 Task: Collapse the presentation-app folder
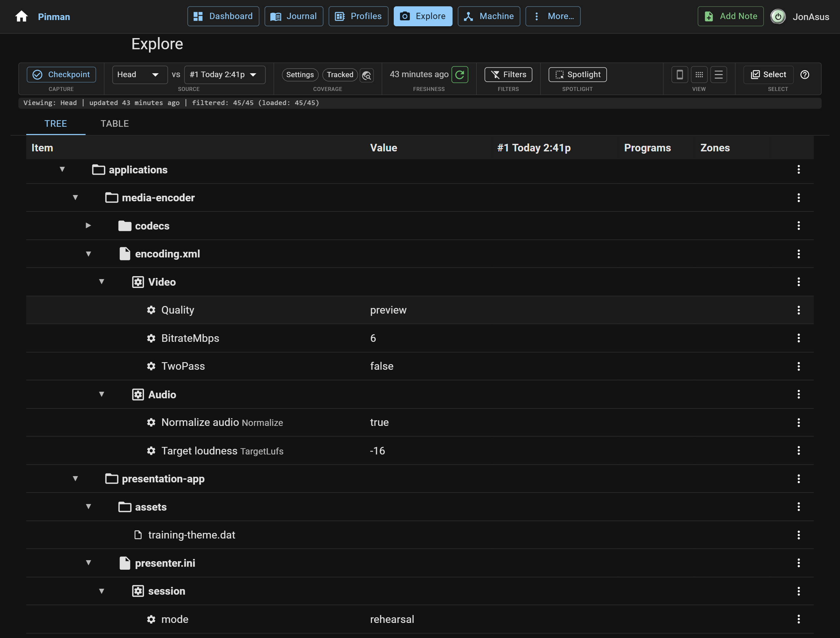tap(75, 479)
